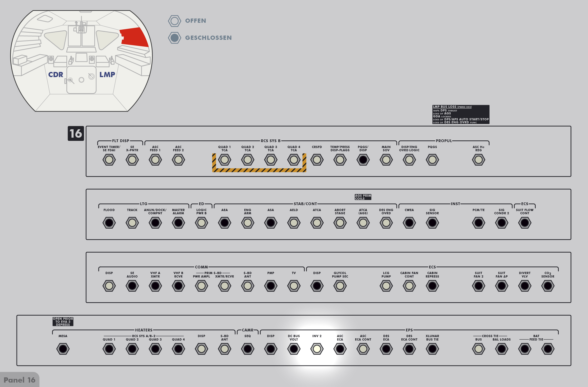Click the ABORT STAGE breaker
The height and width of the screenshot is (387, 588).
(340, 223)
